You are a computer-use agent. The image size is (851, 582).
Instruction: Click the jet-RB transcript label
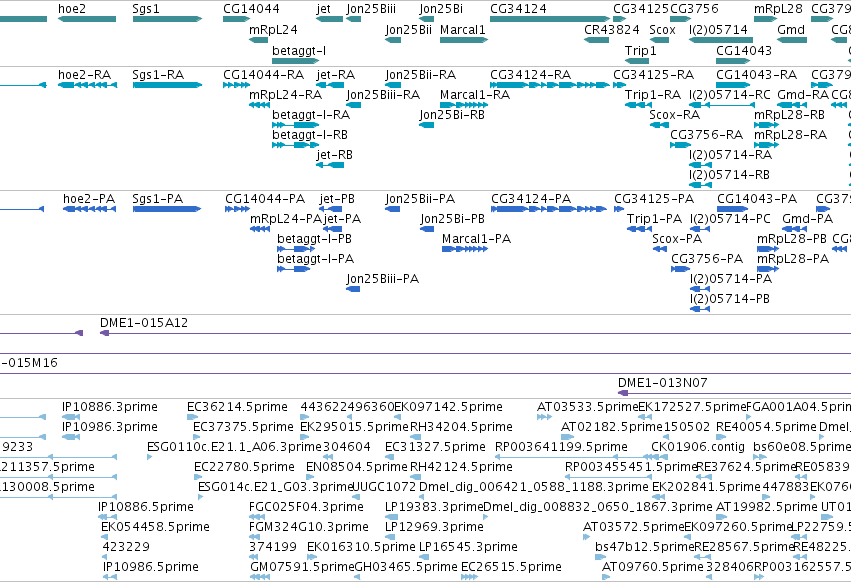coord(334,155)
